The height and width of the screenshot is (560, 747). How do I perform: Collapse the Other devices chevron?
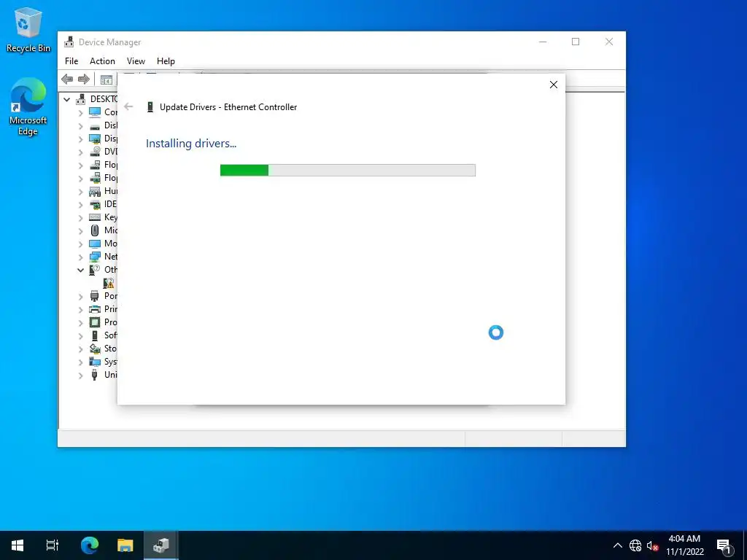click(80, 270)
